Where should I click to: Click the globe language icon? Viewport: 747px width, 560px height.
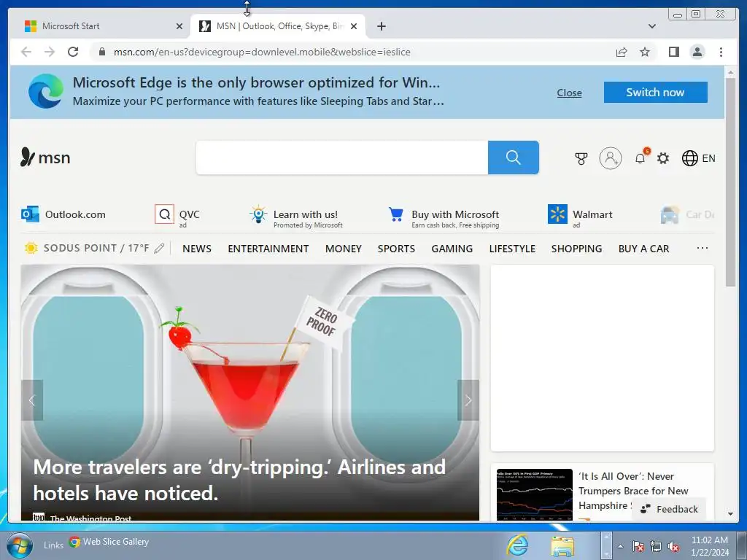(x=689, y=158)
